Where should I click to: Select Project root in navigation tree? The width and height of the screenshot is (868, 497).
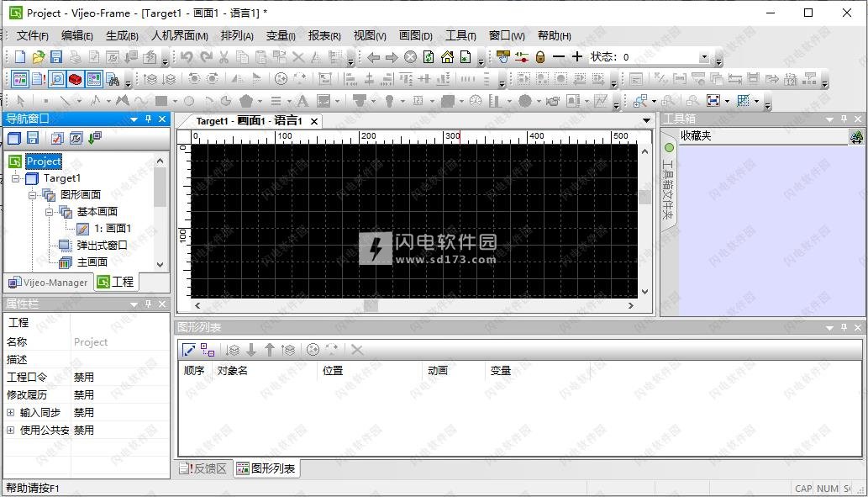[44, 161]
